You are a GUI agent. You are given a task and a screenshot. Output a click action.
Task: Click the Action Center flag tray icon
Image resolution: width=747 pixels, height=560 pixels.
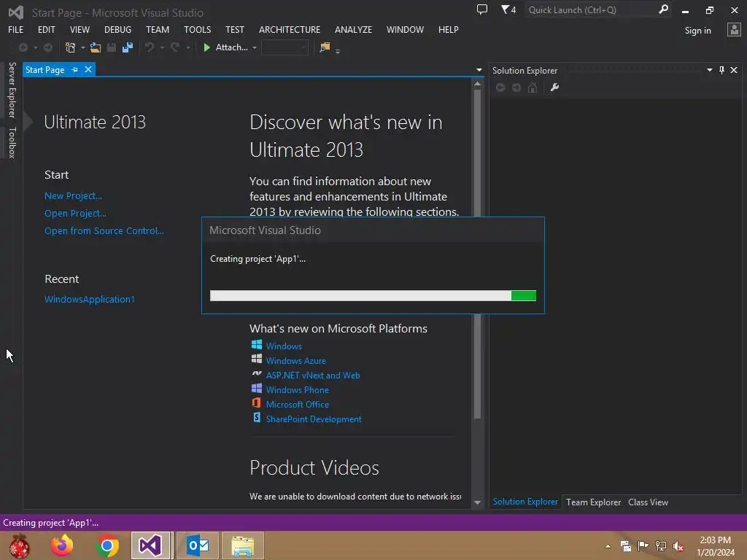pos(643,545)
